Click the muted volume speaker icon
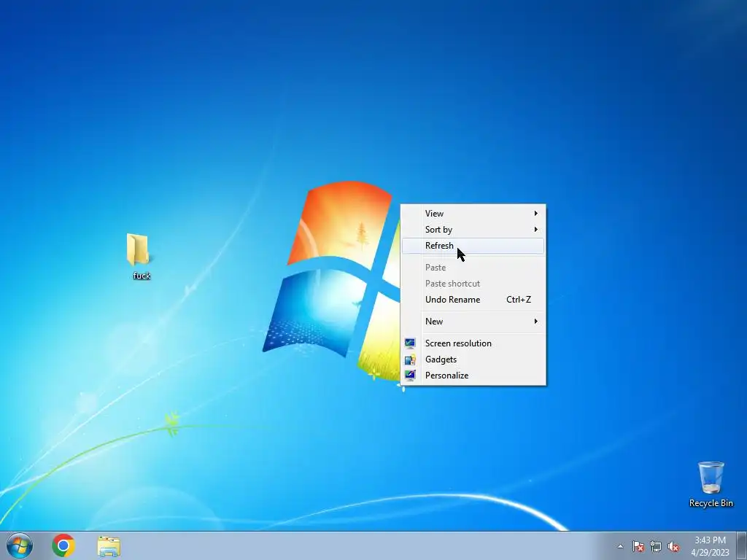Viewport: 747px width, 560px height. [673, 546]
